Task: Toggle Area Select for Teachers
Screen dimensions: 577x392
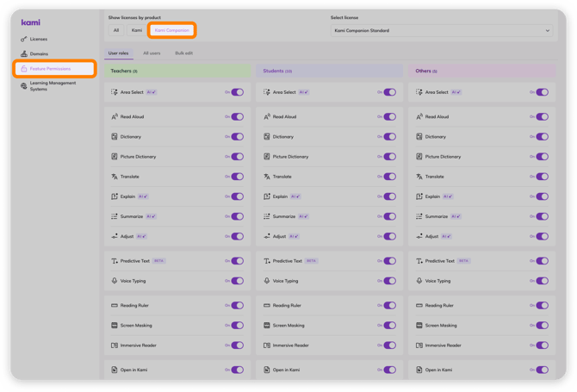Action: pyautogui.click(x=238, y=92)
